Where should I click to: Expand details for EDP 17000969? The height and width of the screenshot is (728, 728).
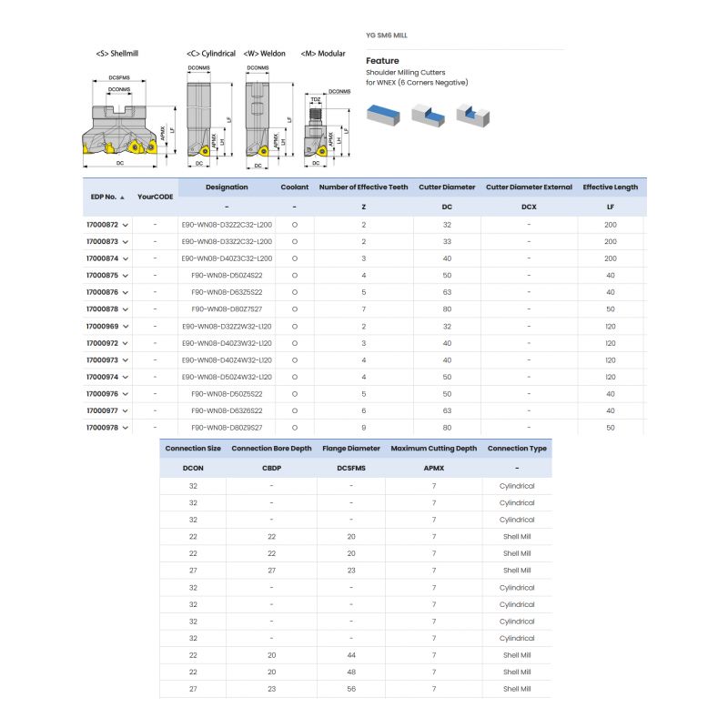[x=126, y=327]
